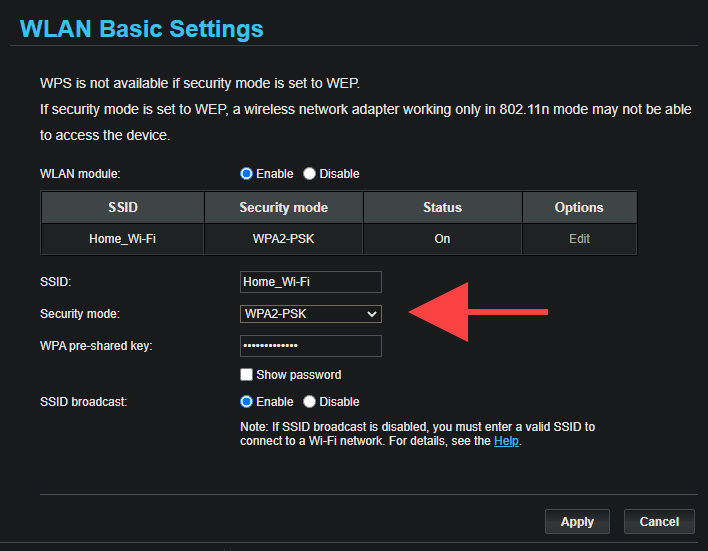Open the Help link in the note
Image resolution: width=708 pixels, height=551 pixels.
(506, 441)
